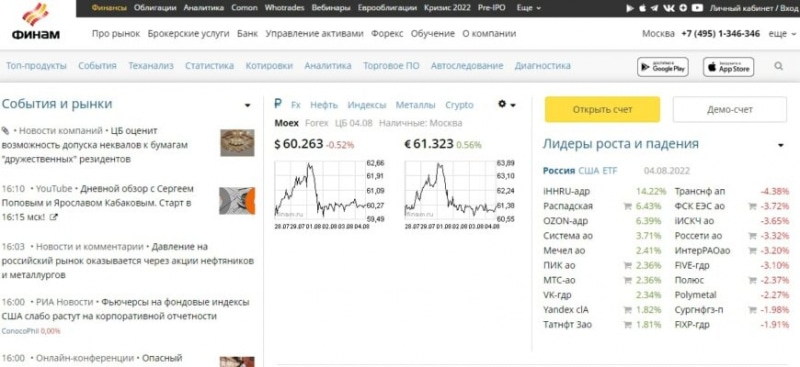Open the VK social icon
Image resolution: width=800 pixels, height=367 pixels.
coord(669,8)
